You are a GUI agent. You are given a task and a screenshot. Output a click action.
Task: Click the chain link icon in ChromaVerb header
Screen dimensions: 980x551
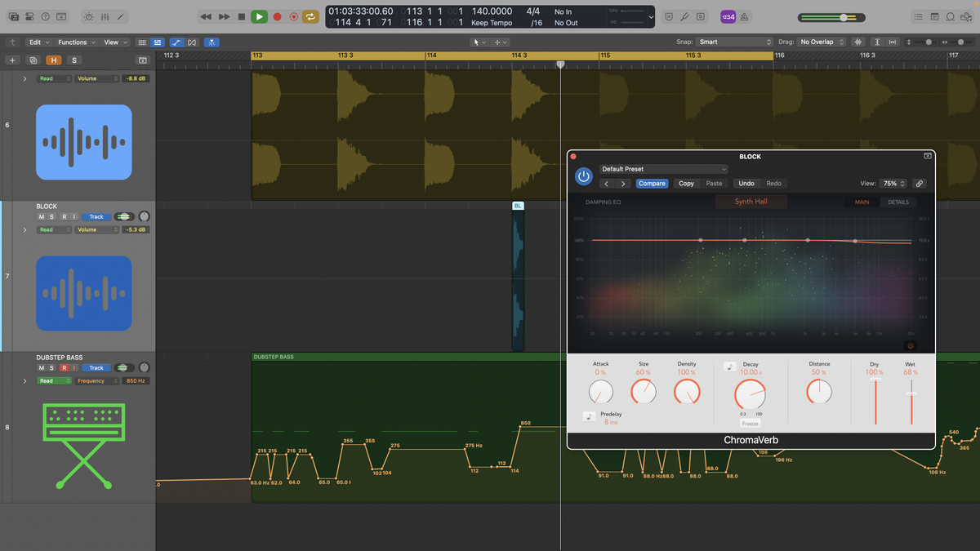pos(920,184)
